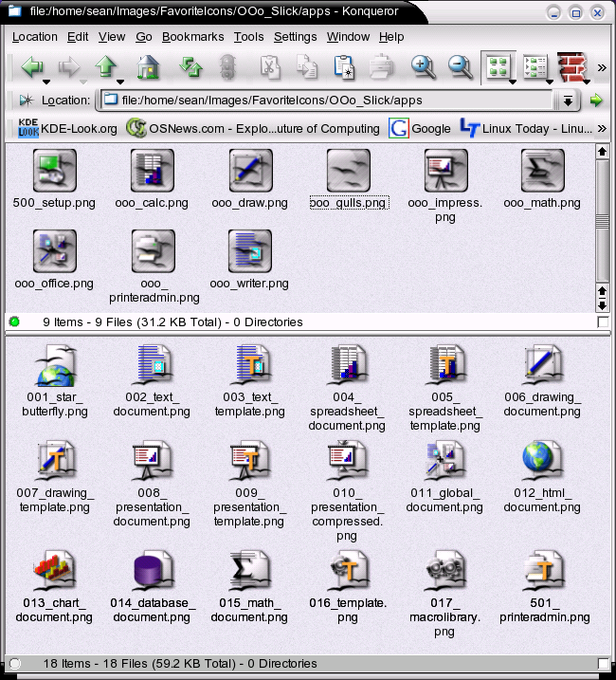Toggle bottom pane link-view checkbox
This screenshot has height=680, width=616.
603,664
